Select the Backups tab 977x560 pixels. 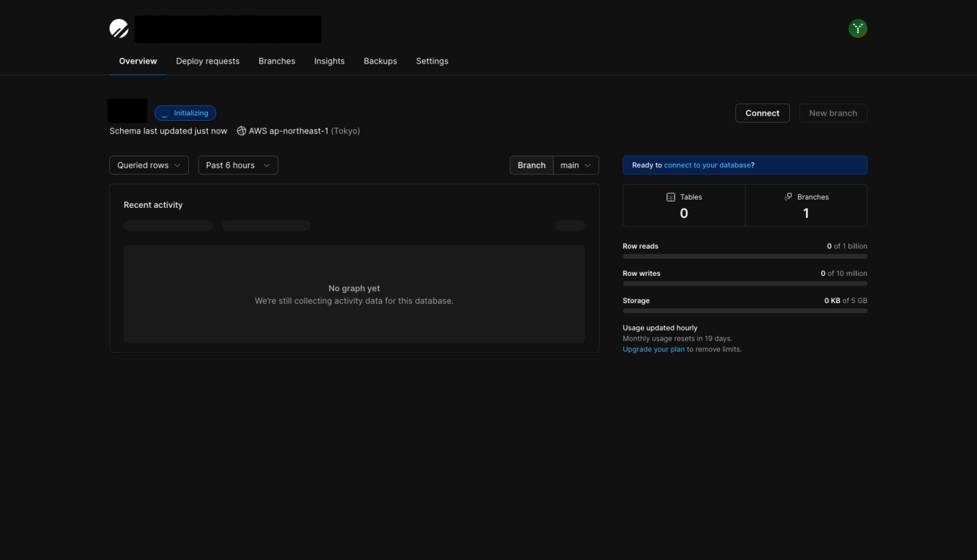[380, 61]
